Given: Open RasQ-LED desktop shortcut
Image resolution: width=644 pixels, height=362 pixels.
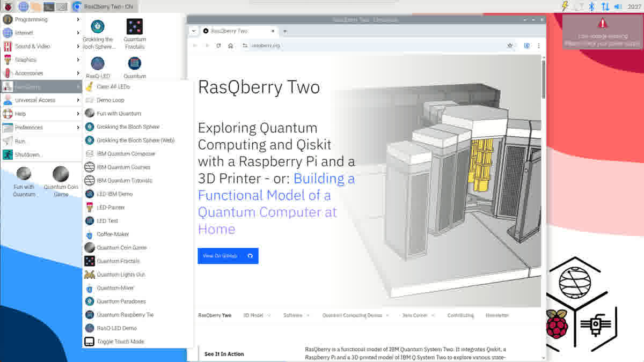Looking at the screenshot, I should (98, 68).
